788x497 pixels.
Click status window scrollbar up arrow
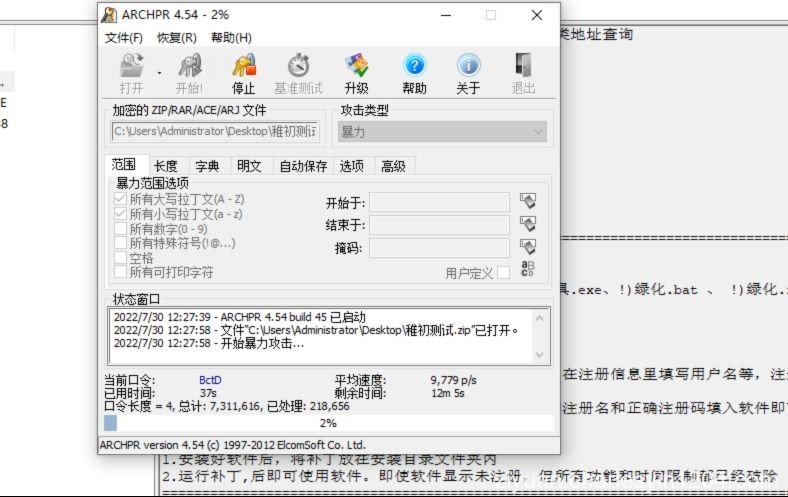(x=540, y=318)
